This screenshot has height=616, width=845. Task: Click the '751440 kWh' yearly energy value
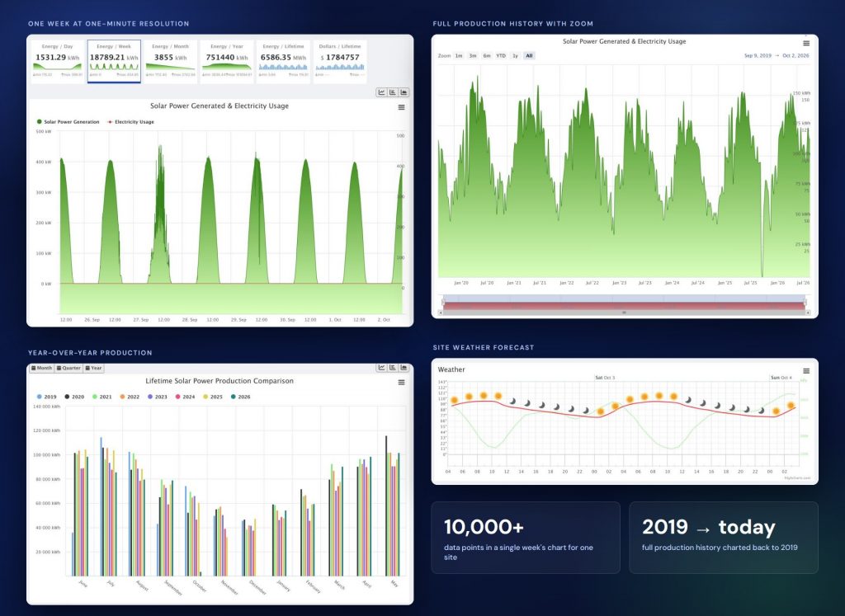226,57
